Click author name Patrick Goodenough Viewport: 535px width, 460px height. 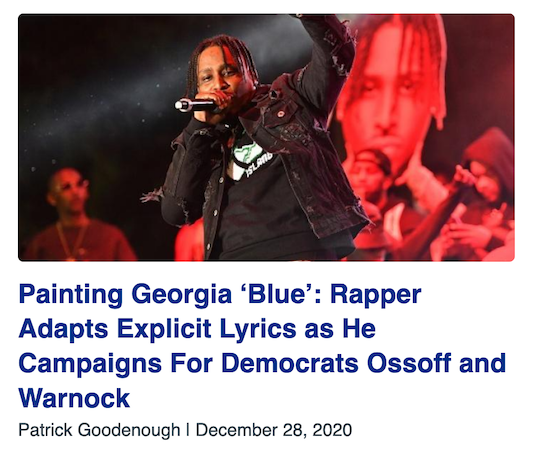99,430
